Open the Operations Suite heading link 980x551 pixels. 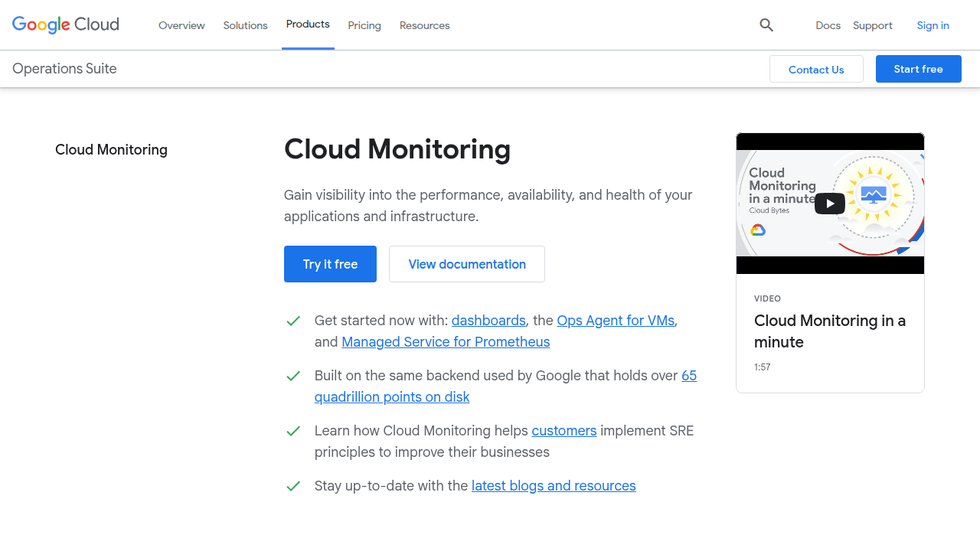[x=64, y=69]
